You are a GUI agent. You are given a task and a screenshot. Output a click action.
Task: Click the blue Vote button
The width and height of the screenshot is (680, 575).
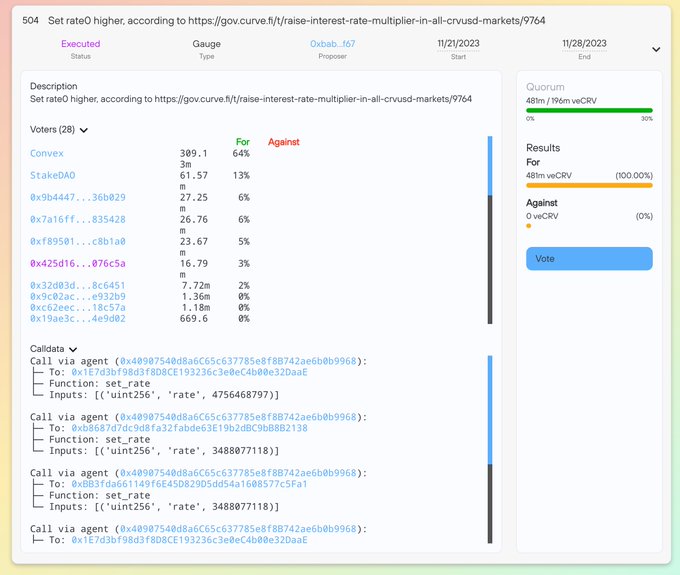(589, 259)
